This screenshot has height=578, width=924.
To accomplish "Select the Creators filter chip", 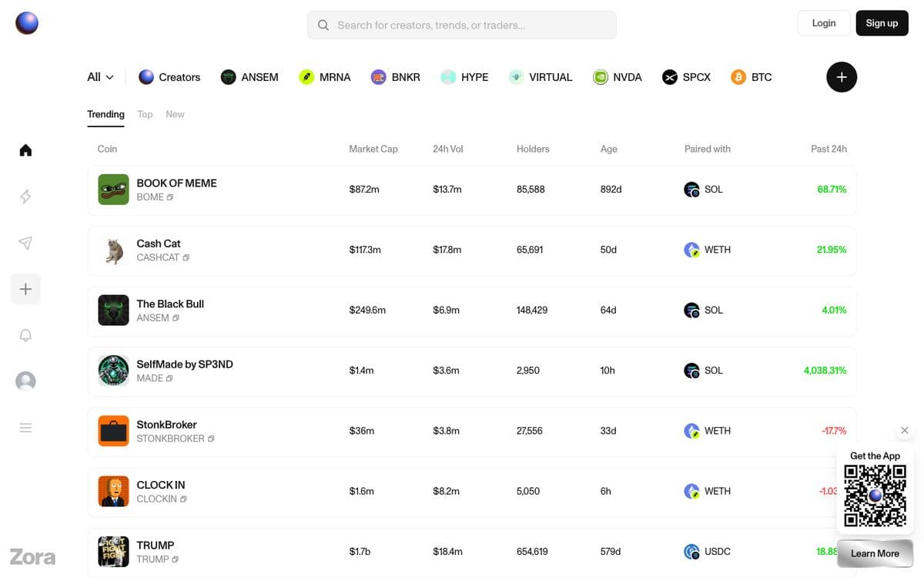I will pyautogui.click(x=169, y=77).
